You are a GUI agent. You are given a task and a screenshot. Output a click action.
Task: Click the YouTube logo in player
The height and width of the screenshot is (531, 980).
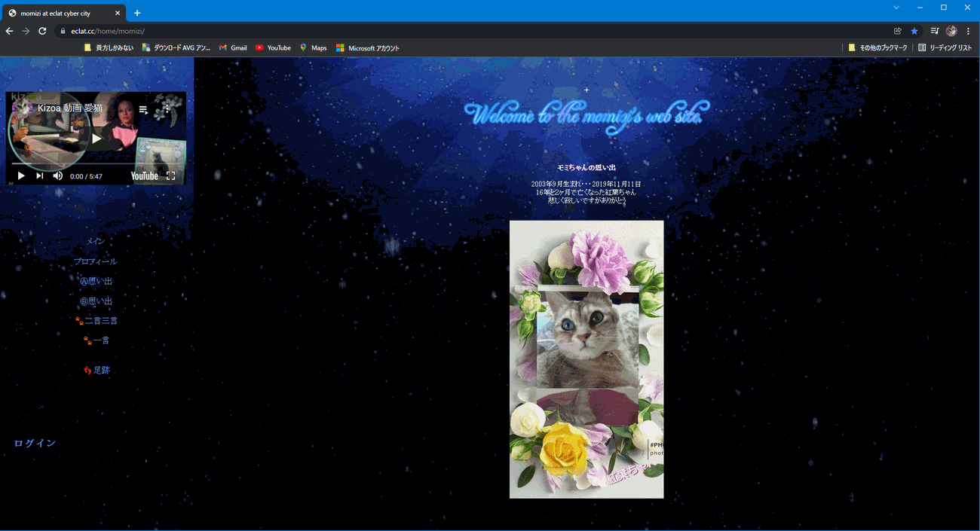(144, 175)
